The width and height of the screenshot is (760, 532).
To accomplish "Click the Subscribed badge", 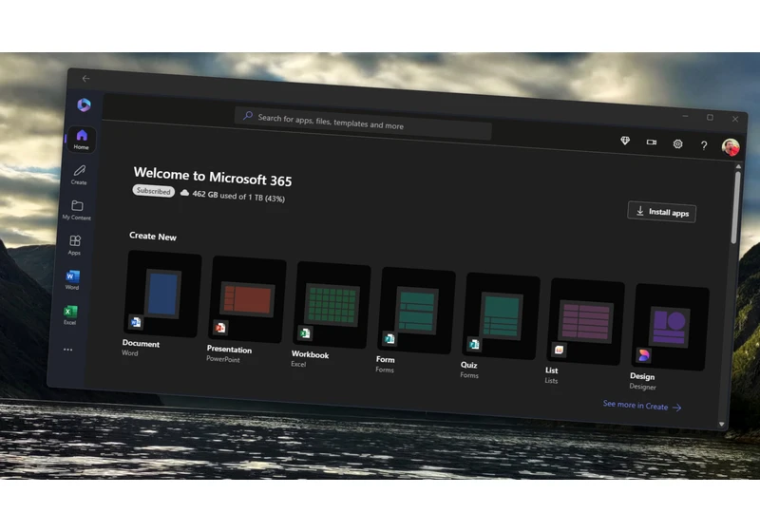I will pos(153,191).
